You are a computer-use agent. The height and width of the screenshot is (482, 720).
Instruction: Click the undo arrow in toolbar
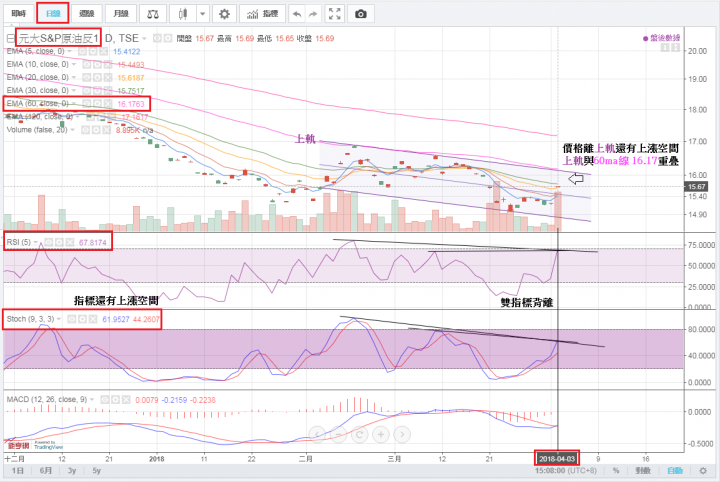295,14
